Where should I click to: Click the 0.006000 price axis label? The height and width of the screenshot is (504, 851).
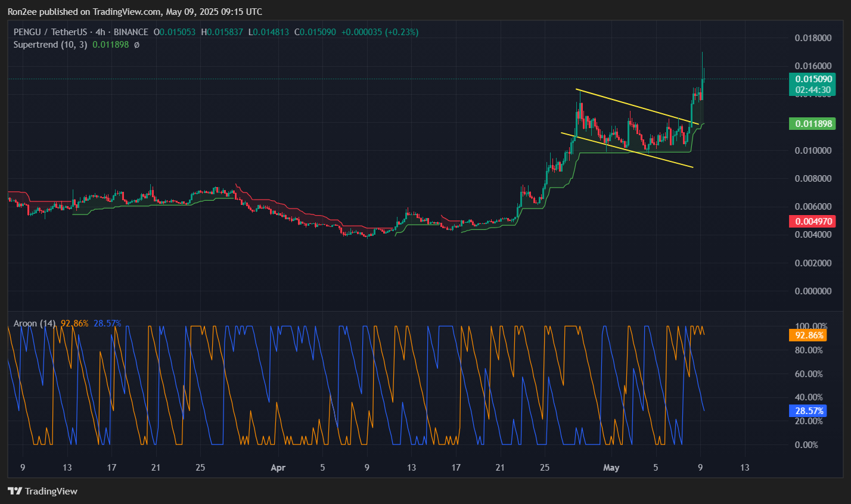coord(813,206)
